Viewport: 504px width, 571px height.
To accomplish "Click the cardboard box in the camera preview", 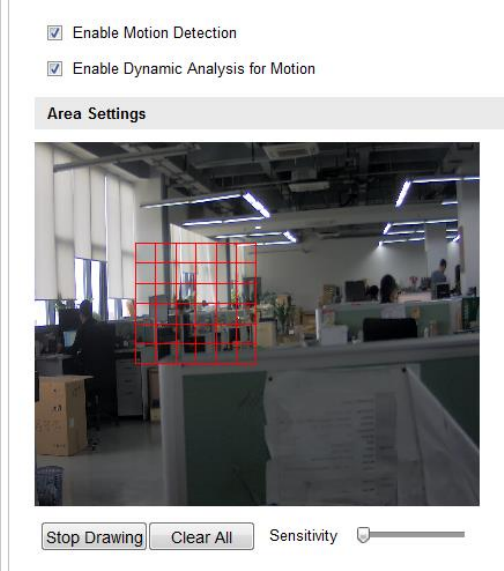I will tap(63, 415).
